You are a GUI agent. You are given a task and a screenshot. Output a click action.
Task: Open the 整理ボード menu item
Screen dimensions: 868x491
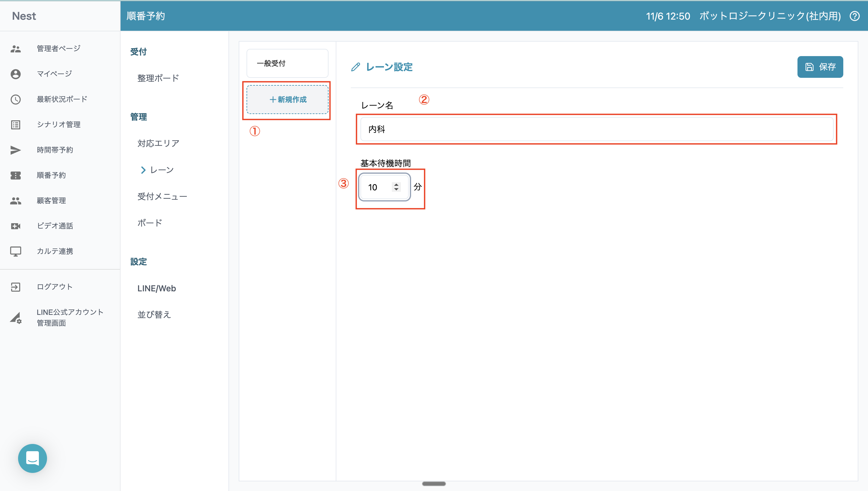click(158, 78)
